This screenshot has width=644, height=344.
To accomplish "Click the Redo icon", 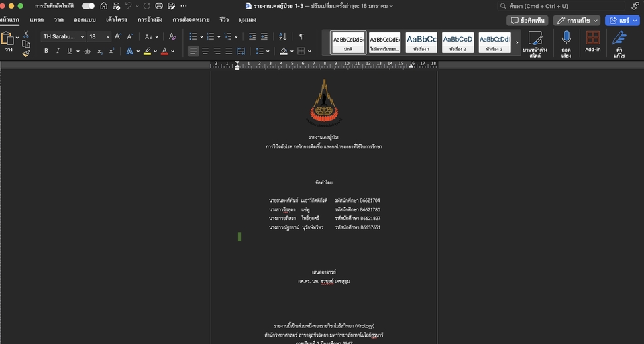I will 147,6.
